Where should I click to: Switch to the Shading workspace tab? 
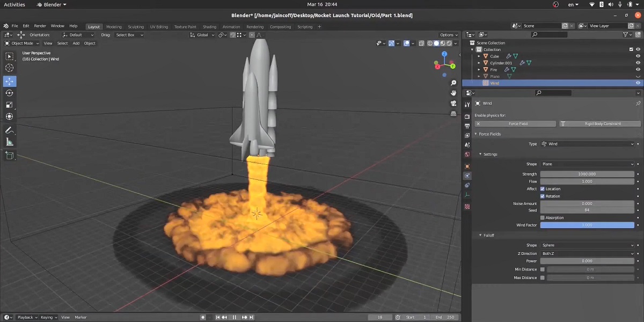pos(210,26)
